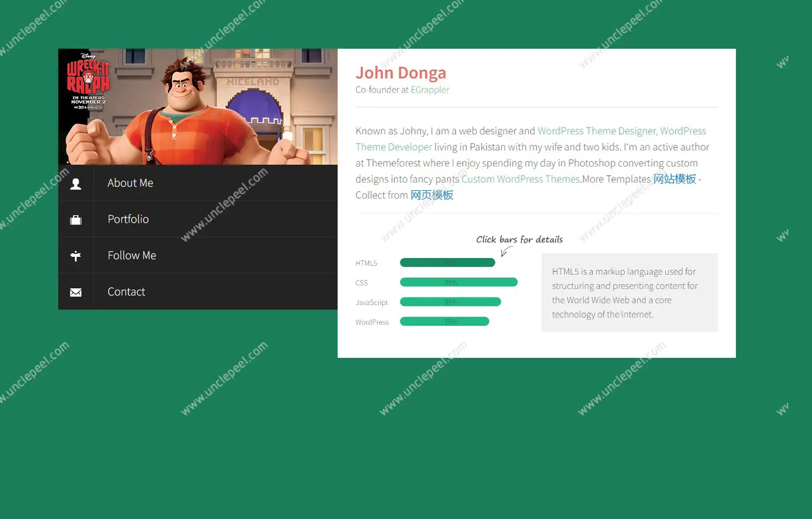The image size is (812, 519).
Task: Open the About Me section
Action: (x=198, y=183)
